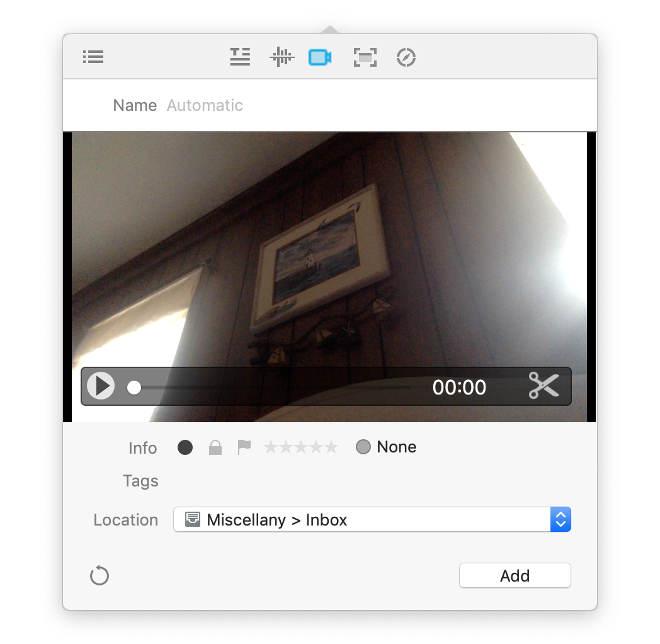The width and height of the screenshot is (660, 644).
Task: Open the Miscellany > Inbox location popup
Action: (362, 520)
